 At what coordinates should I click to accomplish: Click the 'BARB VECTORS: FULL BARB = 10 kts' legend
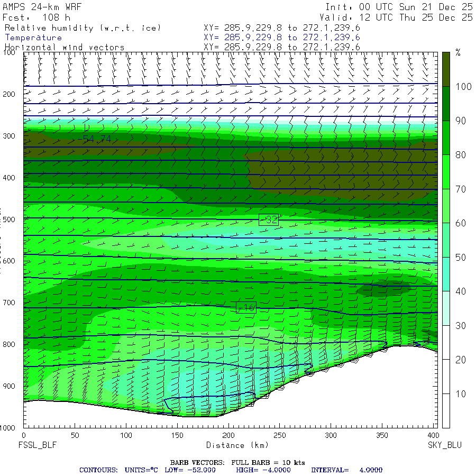pos(237,463)
